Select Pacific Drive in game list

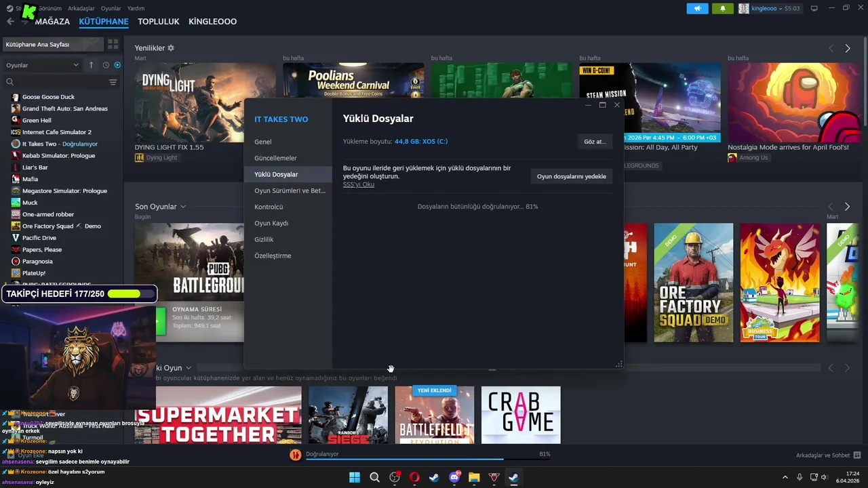[x=39, y=238]
